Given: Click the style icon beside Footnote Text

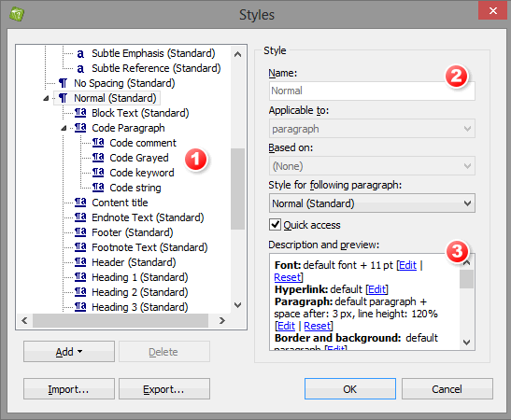Looking at the screenshot, I should point(80,247).
